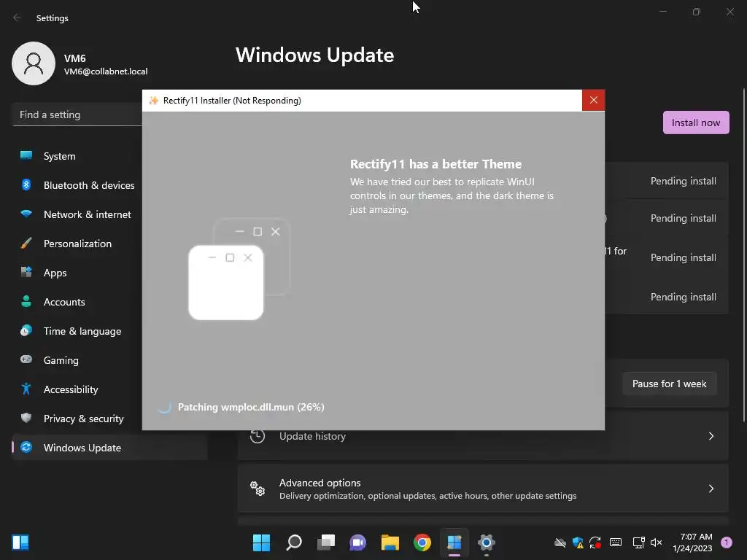Click the Patching wmploc.dll.mun progress text
Screen dimensions: 747x560
pyautogui.click(x=251, y=407)
